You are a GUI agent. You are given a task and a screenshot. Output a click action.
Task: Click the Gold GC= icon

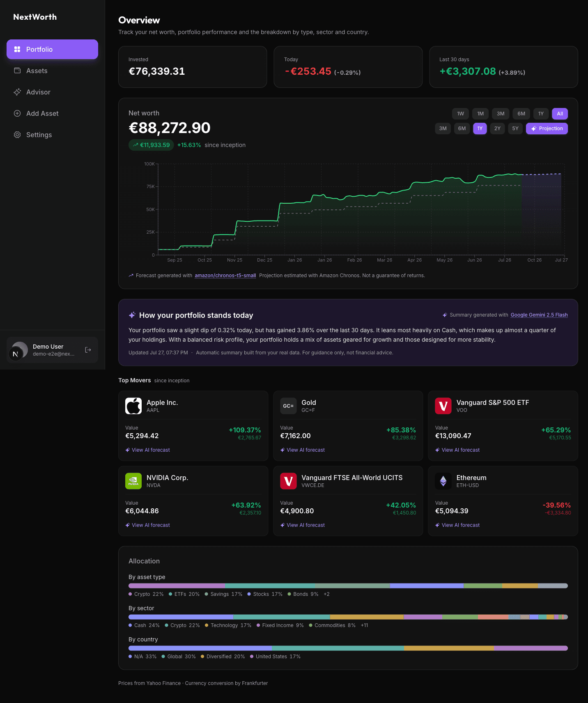(288, 406)
